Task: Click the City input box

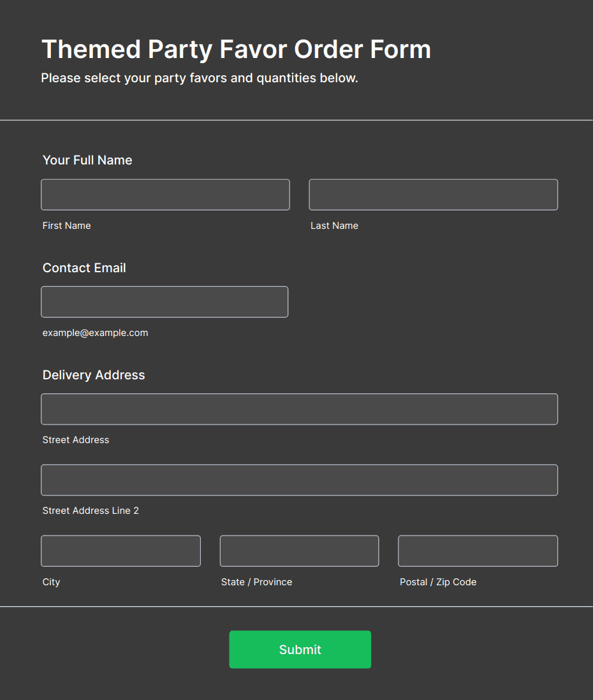Action: click(x=121, y=551)
